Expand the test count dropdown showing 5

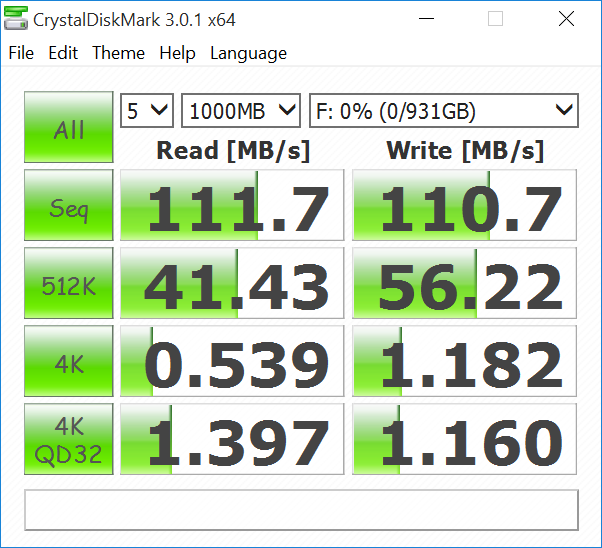[147, 111]
